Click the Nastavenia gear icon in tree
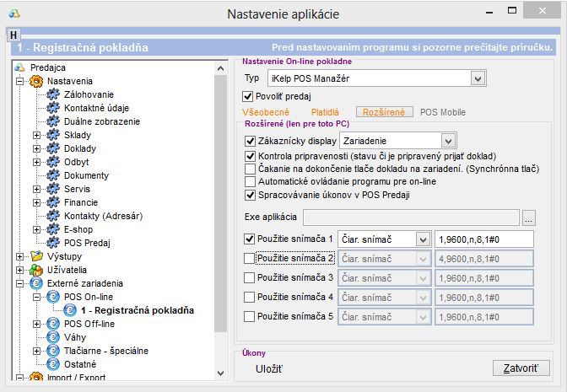 tap(36, 81)
